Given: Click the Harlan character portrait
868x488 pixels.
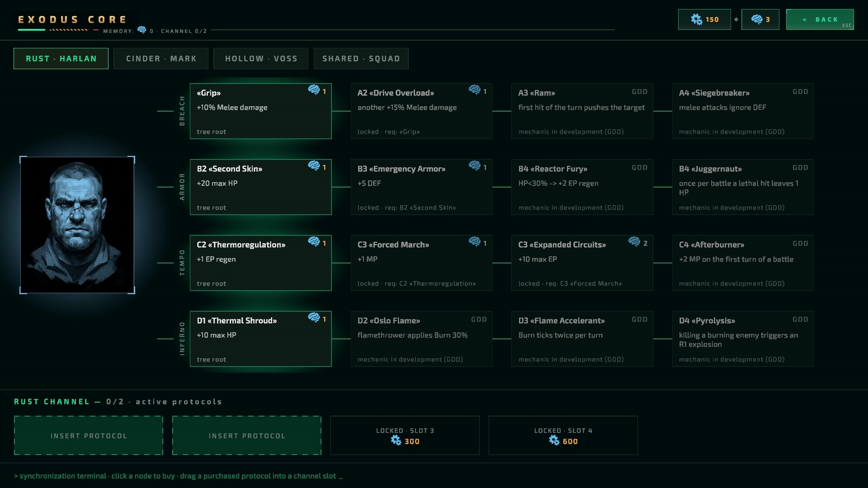Looking at the screenshot, I should pyautogui.click(x=77, y=225).
